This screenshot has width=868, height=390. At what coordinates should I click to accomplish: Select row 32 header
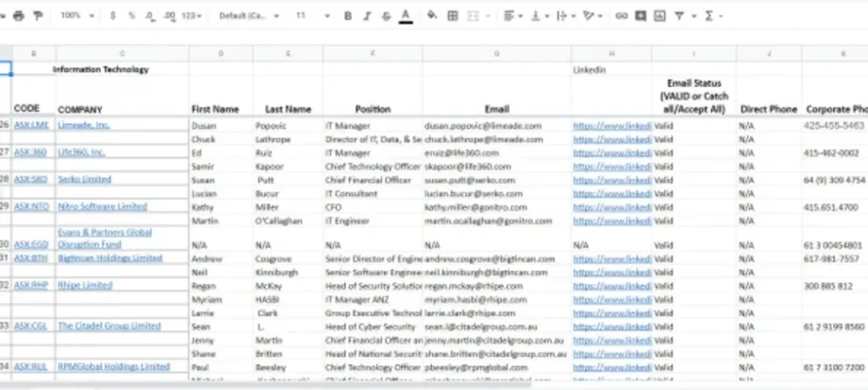[6, 285]
